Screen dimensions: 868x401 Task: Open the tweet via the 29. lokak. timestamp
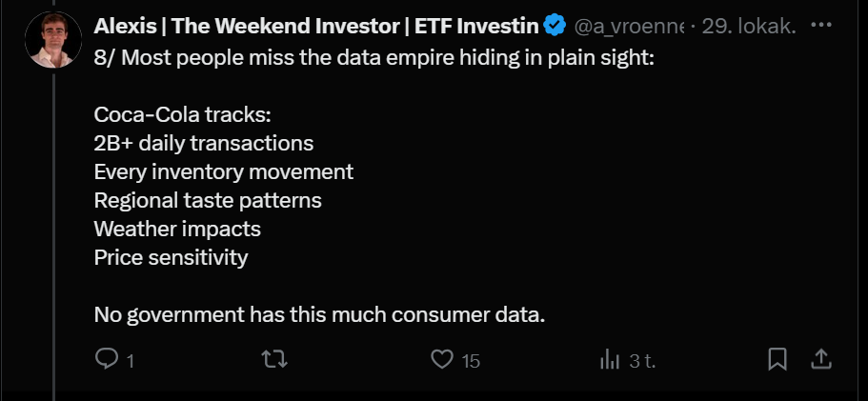point(748,26)
